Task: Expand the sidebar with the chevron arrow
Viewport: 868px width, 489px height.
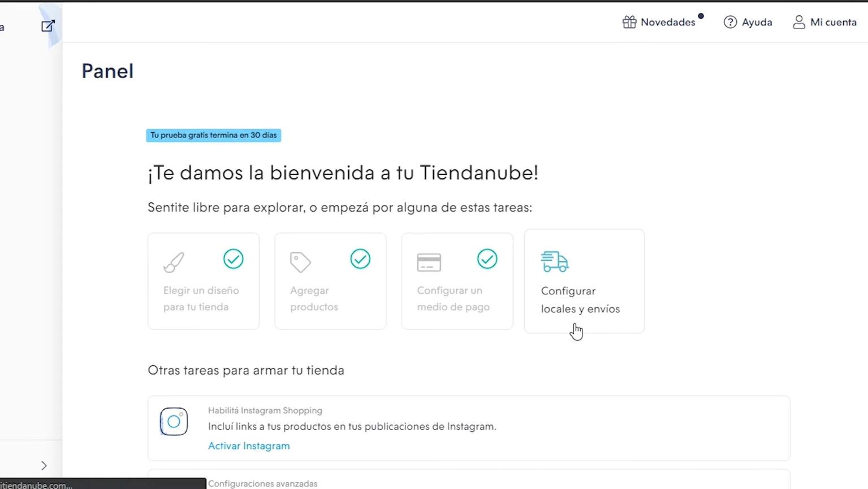Action: tap(44, 465)
